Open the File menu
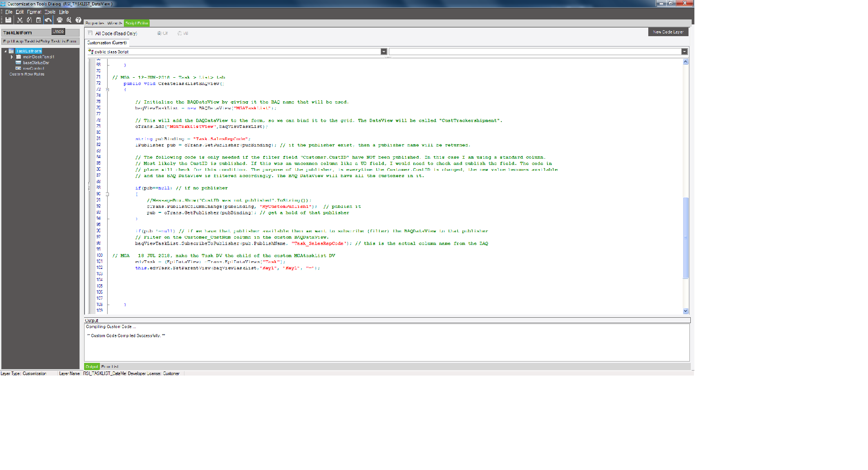Screen dimensions: 868x470 [x=9, y=12]
